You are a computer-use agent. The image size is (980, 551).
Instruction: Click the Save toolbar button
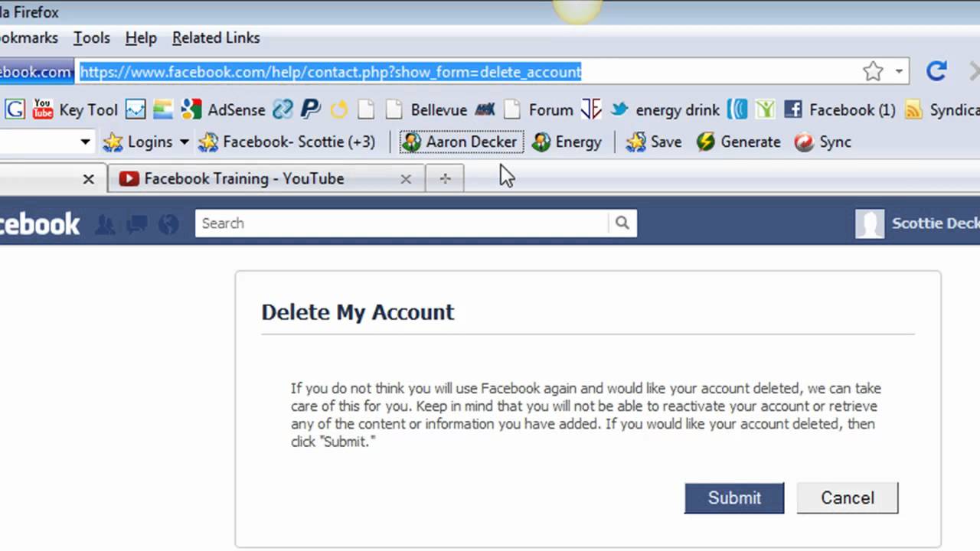653,142
